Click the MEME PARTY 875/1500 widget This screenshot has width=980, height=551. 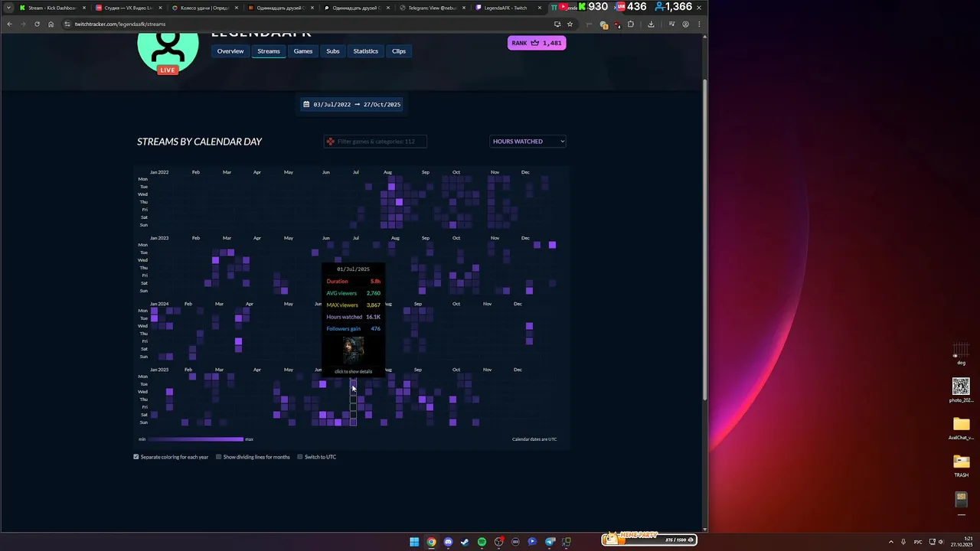coord(648,539)
